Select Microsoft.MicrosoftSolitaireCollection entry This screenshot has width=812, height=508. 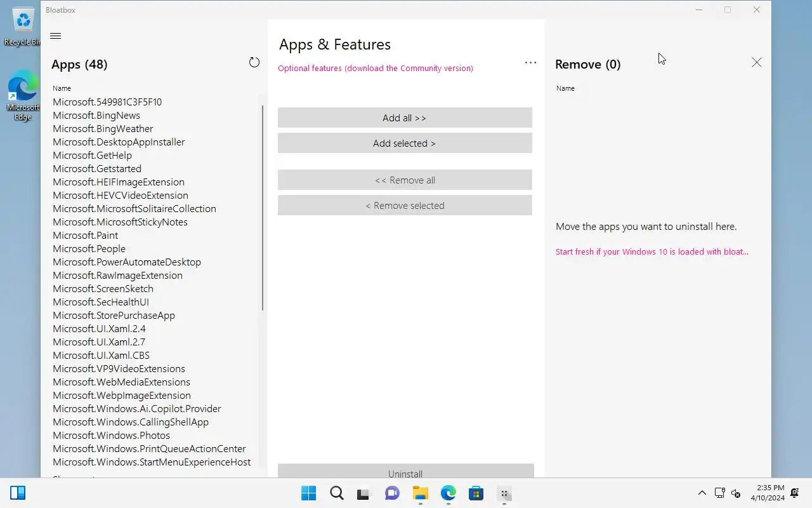click(134, 208)
